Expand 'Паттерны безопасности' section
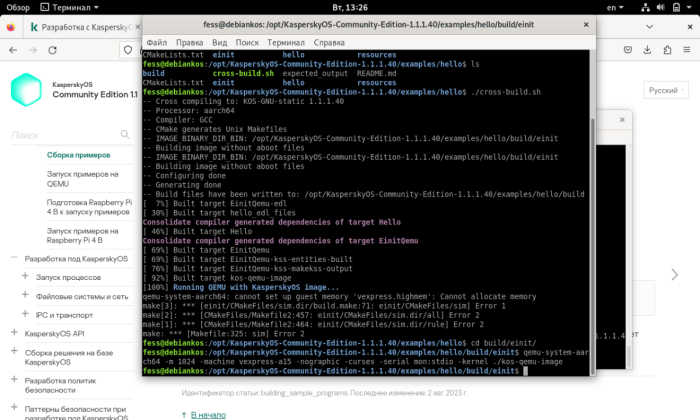 click(14, 408)
